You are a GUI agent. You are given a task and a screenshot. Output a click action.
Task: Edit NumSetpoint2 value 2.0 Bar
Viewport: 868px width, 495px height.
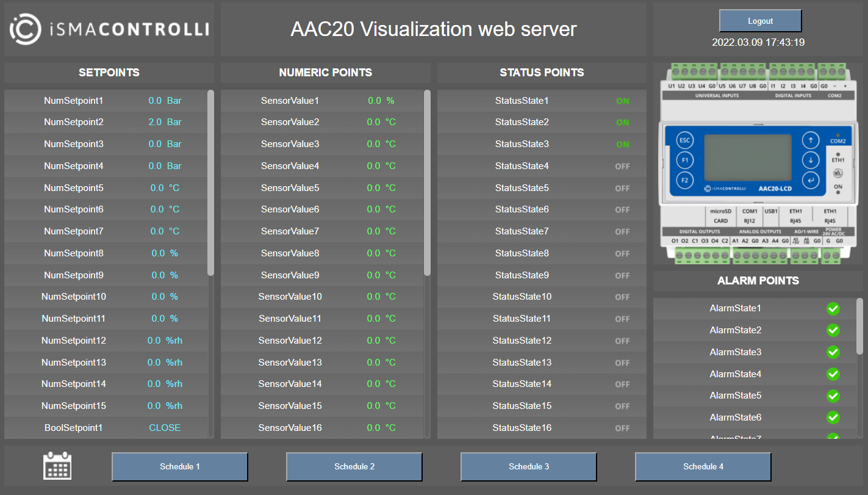point(165,122)
